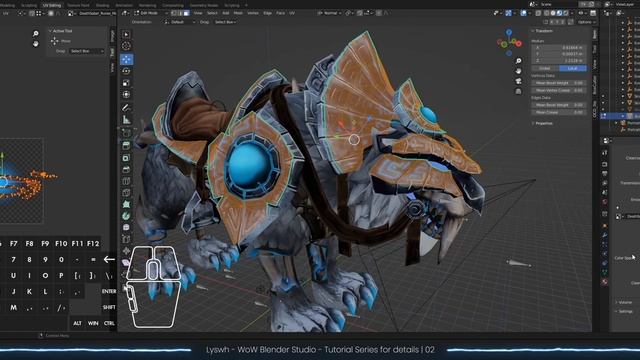Screen dimensions: 640x360
Task: Add a new workspace with plus button
Action: 246,5
